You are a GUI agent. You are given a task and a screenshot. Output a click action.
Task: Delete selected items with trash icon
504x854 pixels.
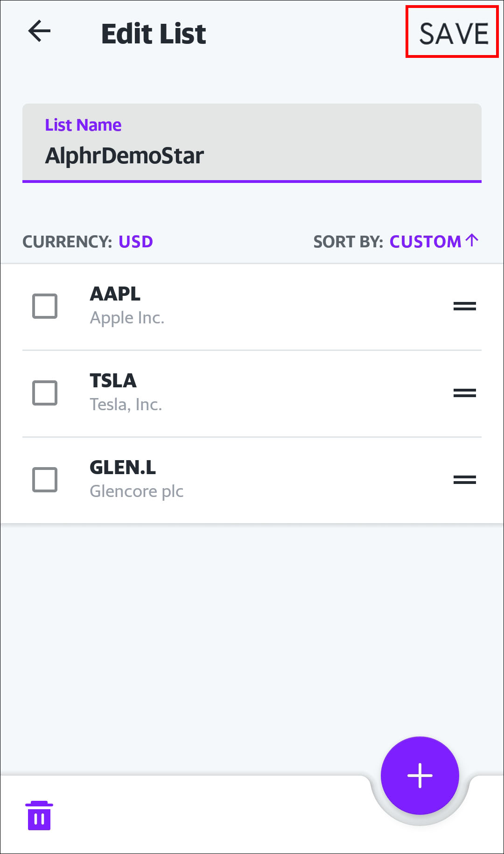39,815
